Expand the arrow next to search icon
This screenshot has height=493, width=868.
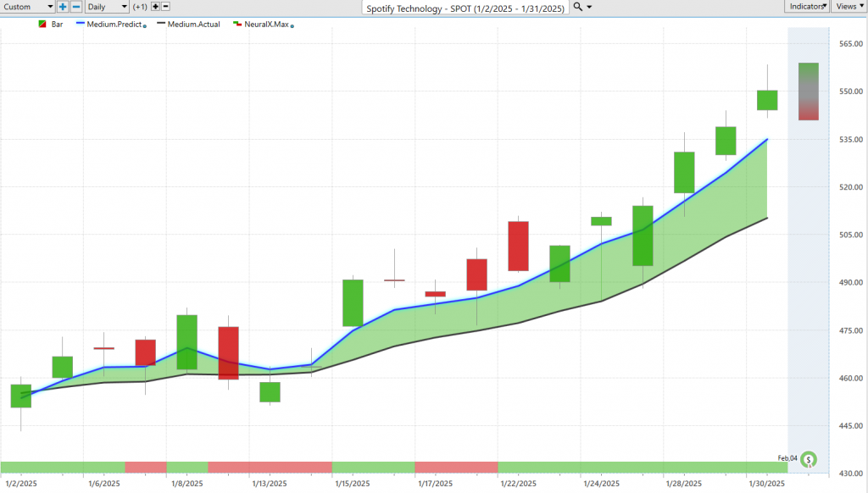[x=589, y=7]
